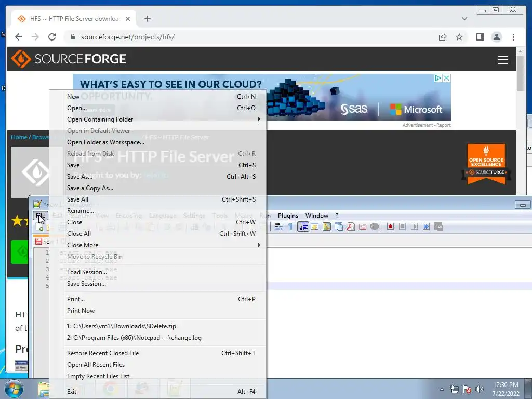The image size is (532, 399).
Task: Show all characters pilcrow icon
Action: tap(291, 227)
